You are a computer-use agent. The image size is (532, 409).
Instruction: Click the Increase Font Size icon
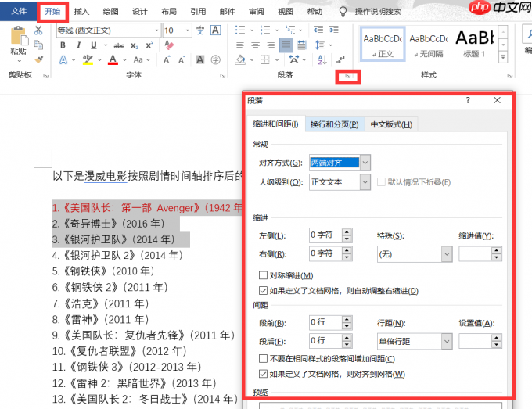tap(167, 60)
